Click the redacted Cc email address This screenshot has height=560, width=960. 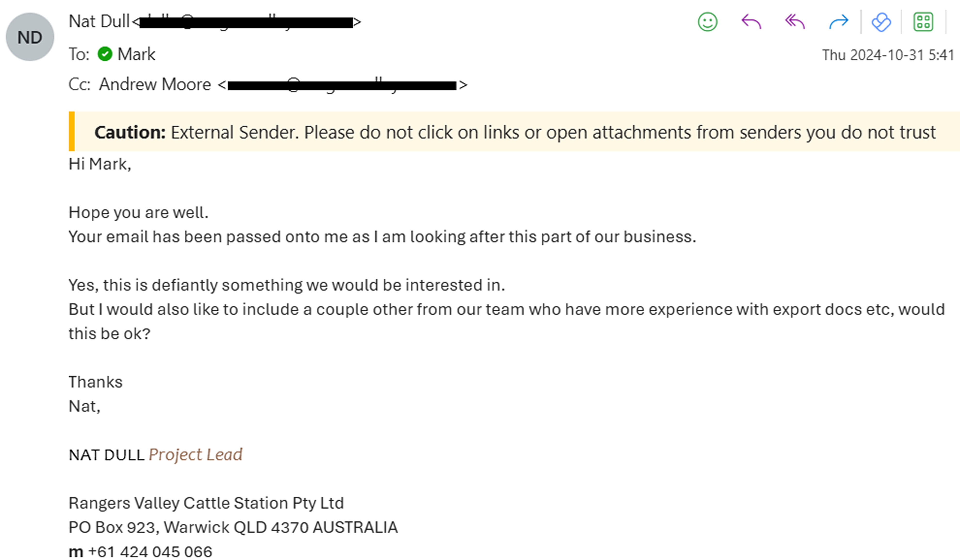click(342, 85)
